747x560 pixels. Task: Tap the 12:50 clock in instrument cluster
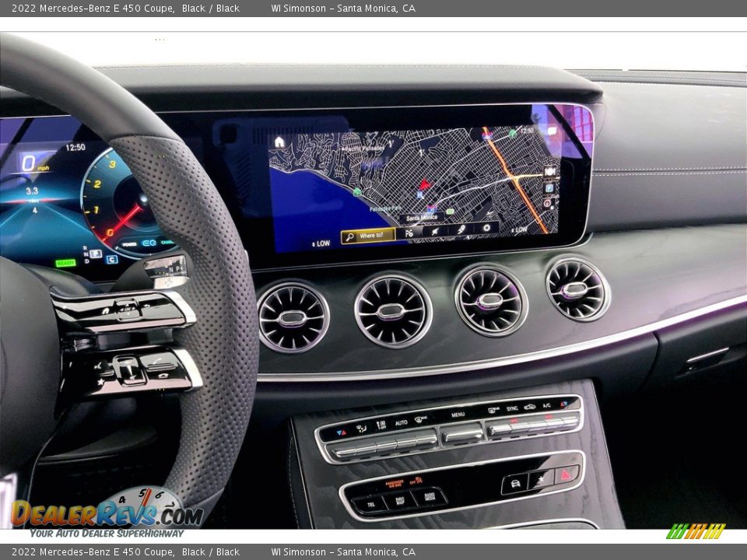(x=75, y=147)
